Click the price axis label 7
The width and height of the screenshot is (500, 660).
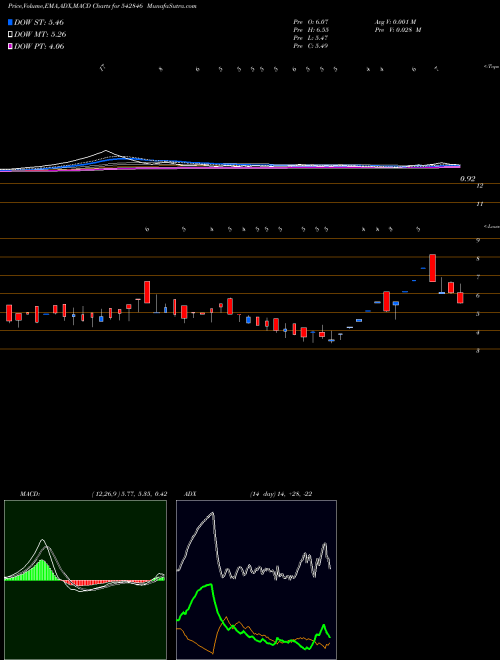tap(478, 277)
